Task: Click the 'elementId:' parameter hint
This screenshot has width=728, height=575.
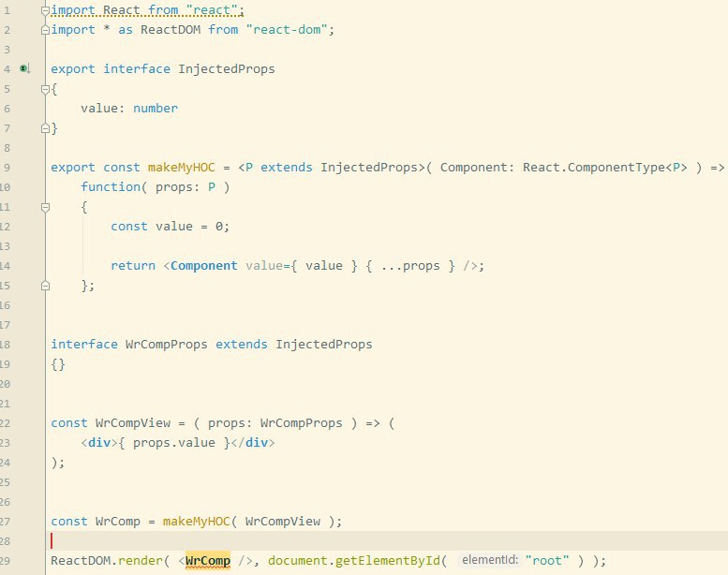Action: pyautogui.click(x=490, y=560)
